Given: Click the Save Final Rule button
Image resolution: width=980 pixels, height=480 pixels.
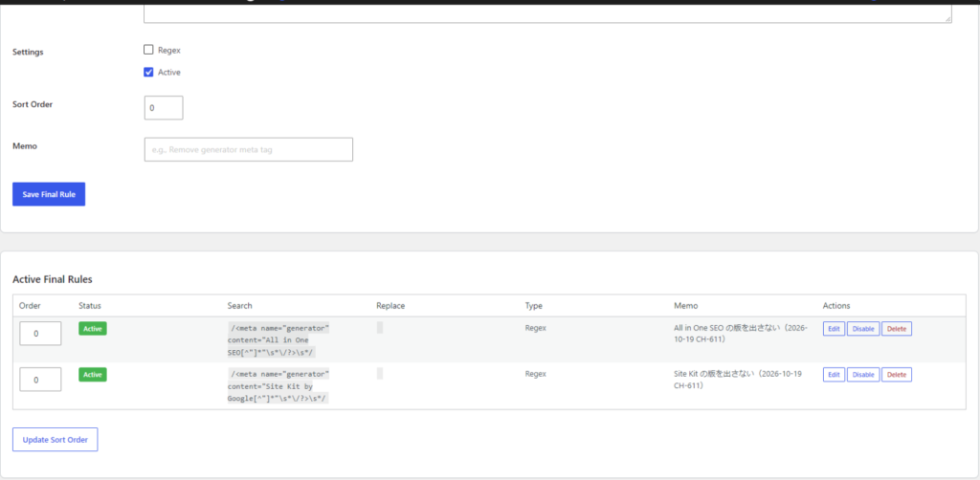Looking at the screenshot, I should [x=49, y=194].
